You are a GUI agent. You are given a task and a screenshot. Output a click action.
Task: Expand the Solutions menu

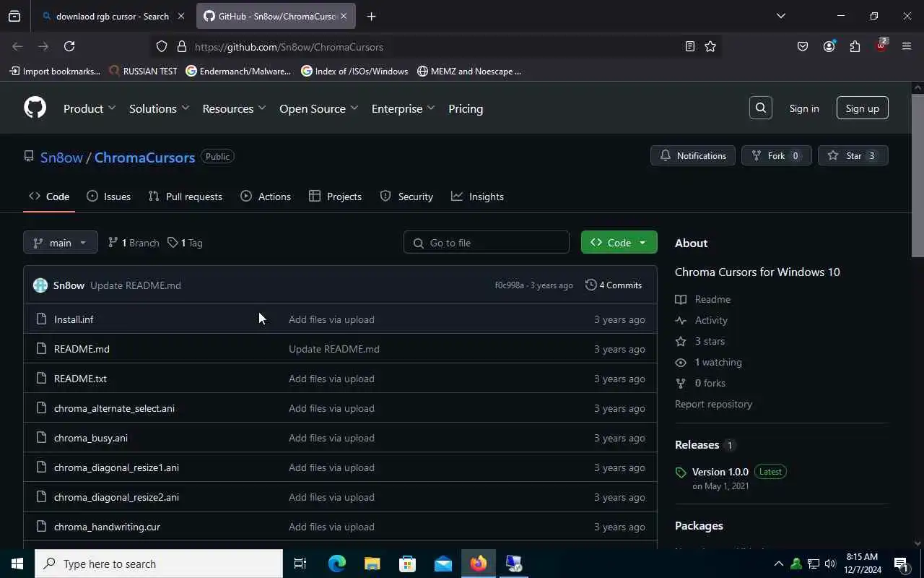(160, 108)
